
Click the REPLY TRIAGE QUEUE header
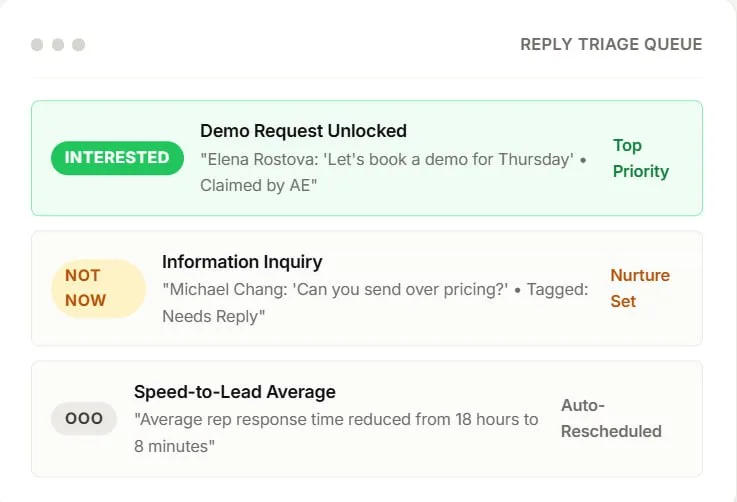(611, 45)
